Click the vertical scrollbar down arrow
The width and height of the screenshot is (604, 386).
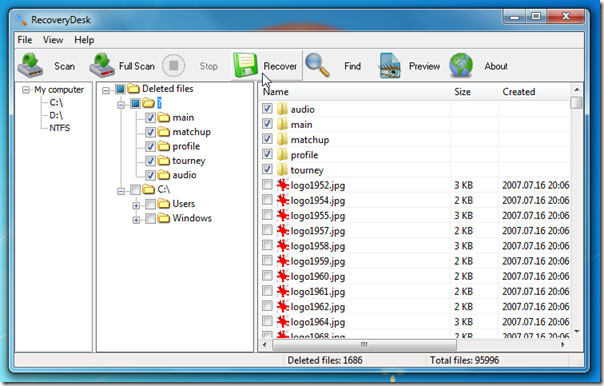tap(577, 332)
